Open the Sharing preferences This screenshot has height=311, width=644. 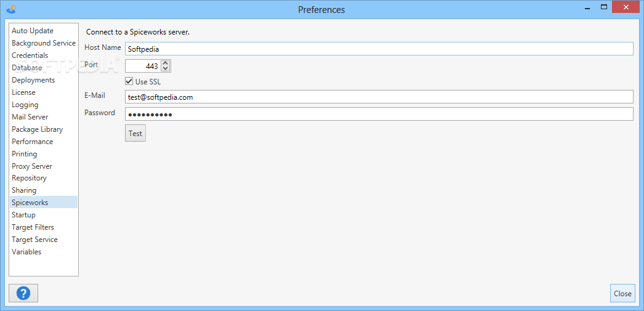coord(44,191)
